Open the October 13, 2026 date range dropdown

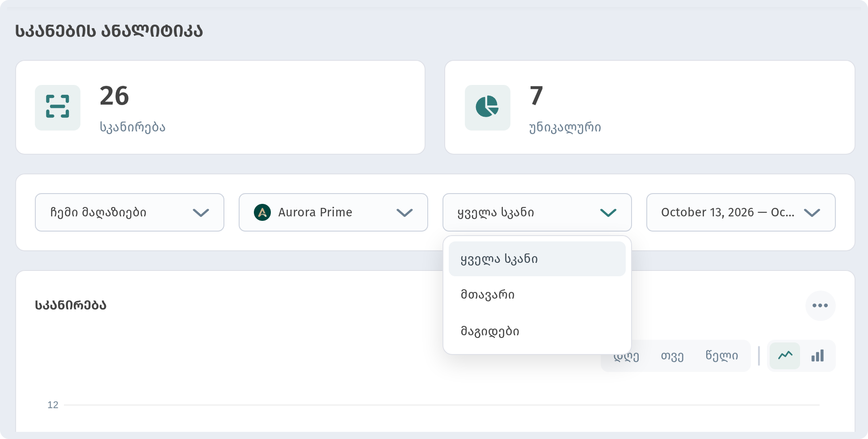tap(741, 212)
